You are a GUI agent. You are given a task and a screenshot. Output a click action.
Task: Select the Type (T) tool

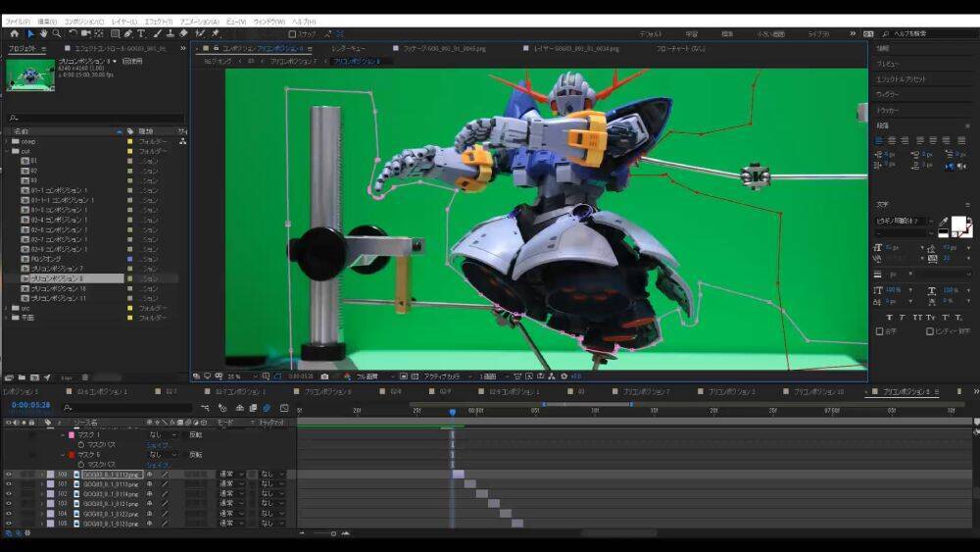tap(142, 34)
